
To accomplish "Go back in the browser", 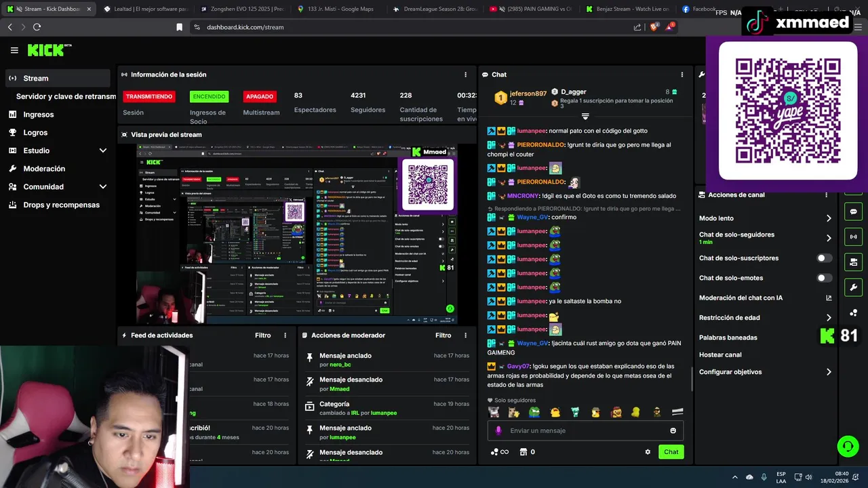I will tap(9, 27).
